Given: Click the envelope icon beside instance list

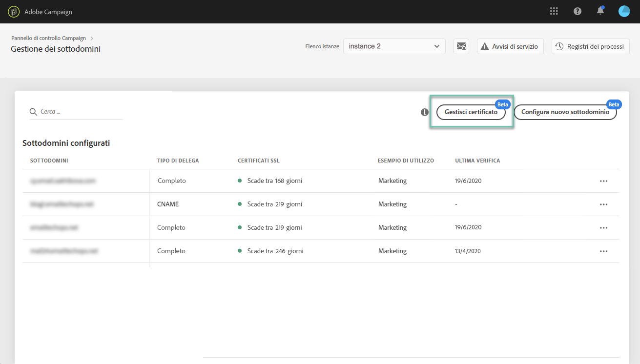Looking at the screenshot, I should pos(461,46).
